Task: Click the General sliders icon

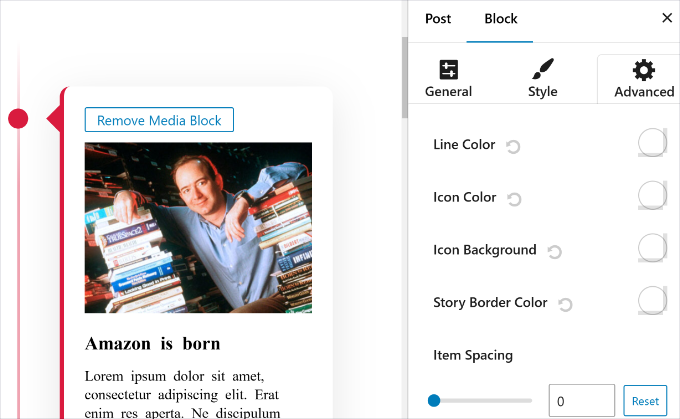Action: point(448,70)
